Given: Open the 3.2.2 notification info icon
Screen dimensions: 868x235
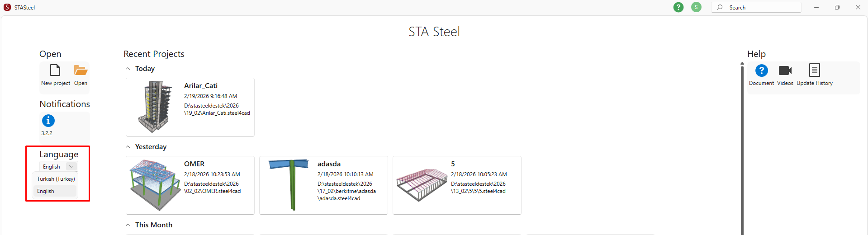Looking at the screenshot, I should 48,121.
